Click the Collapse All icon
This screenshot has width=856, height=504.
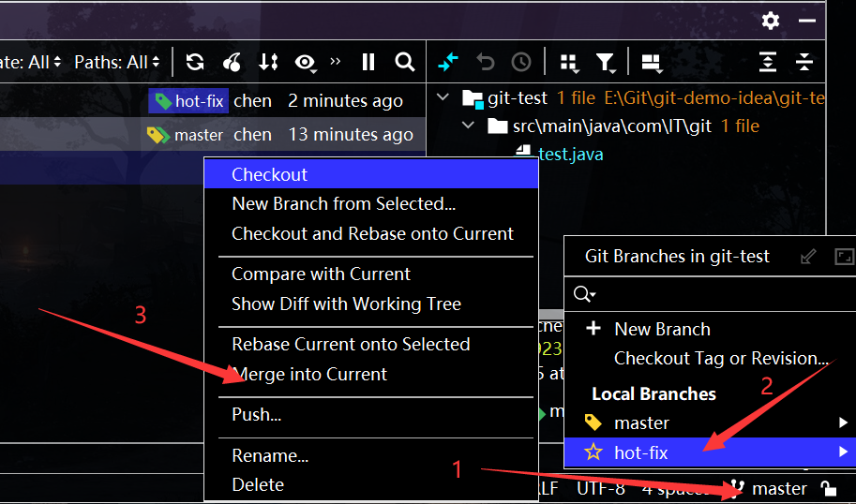coord(804,62)
